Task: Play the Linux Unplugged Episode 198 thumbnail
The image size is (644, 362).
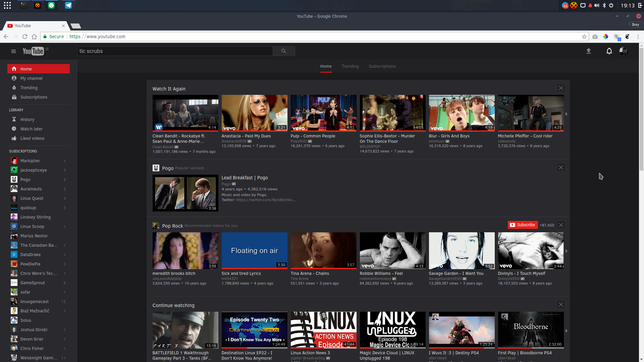Action: [392, 330]
